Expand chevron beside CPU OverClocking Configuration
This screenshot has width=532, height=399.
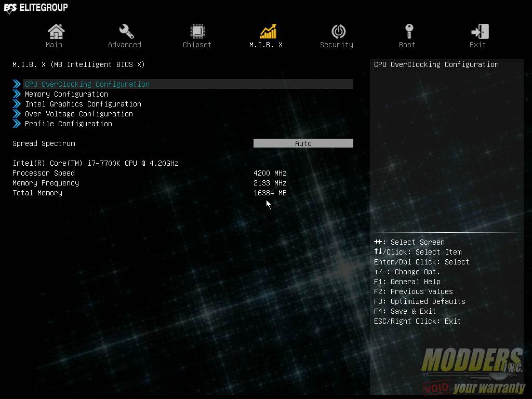tap(17, 84)
